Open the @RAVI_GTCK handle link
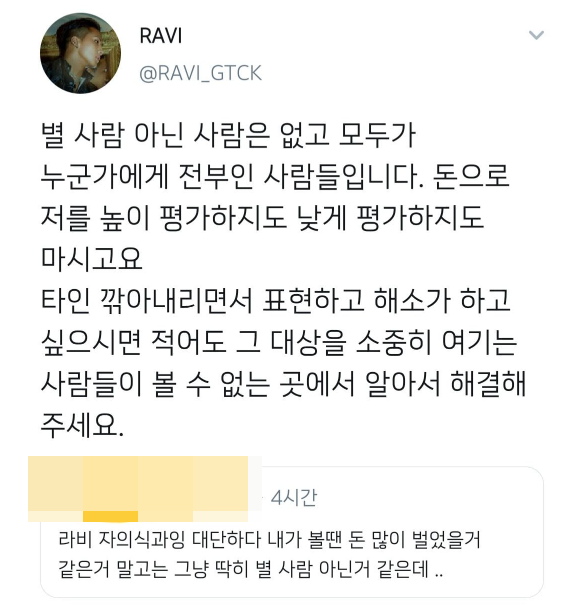The image size is (567, 609). pyautogui.click(x=200, y=73)
